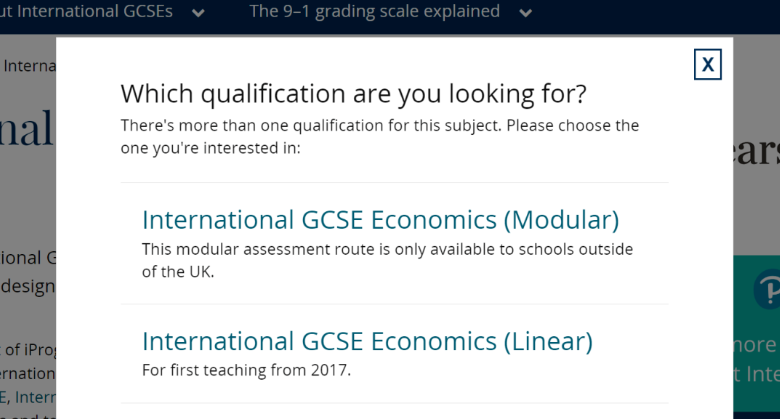The height and width of the screenshot is (419, 780).
Task: Click the 'Which qualification are you looking for?' heading
Action: tap(354, 94)
